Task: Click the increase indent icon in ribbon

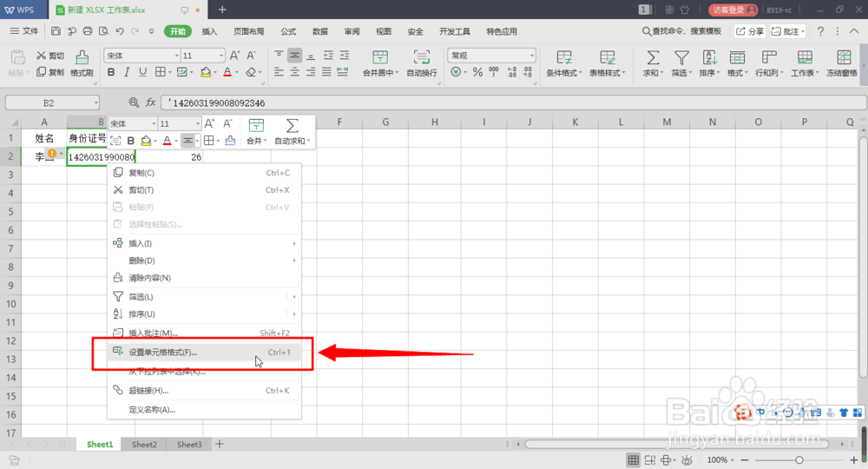Action: [x=345, y=56]
